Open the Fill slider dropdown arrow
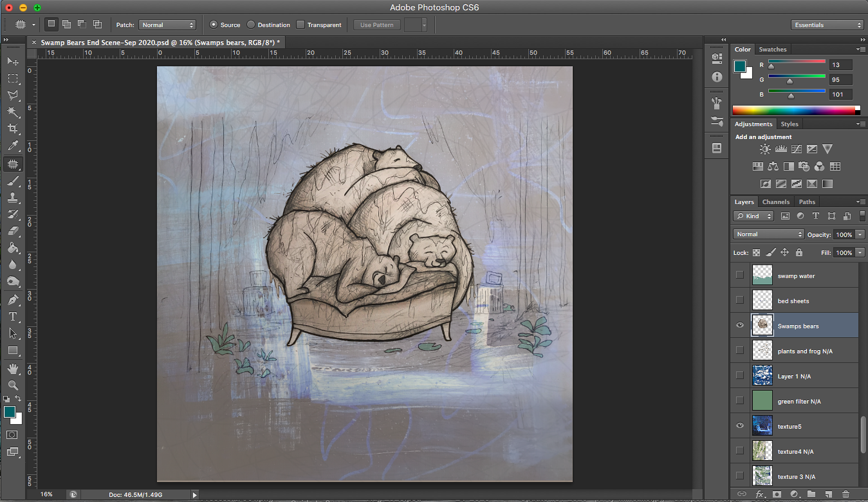868x502 pixels. (860, 252)
